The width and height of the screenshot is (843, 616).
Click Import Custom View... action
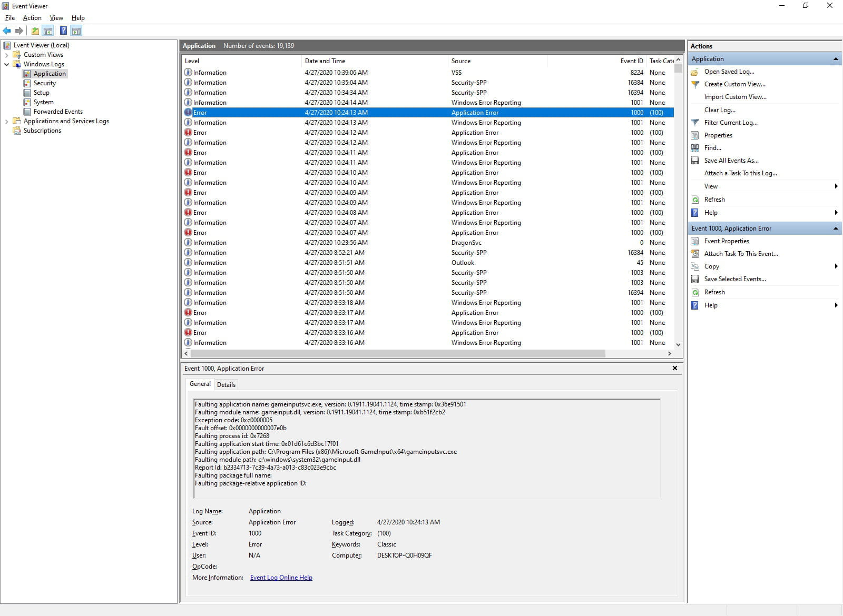coord(735,97)
